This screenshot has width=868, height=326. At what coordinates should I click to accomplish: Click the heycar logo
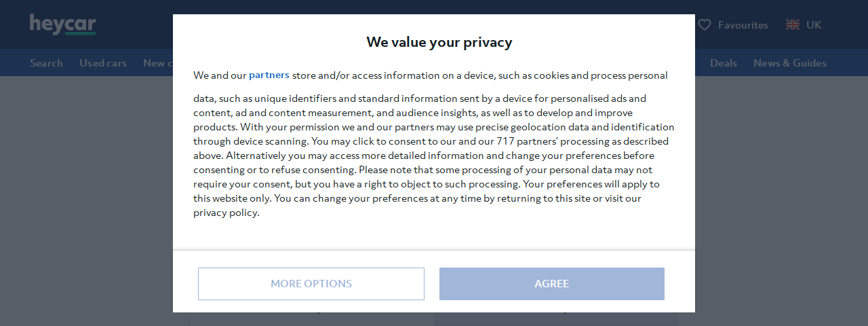62,24
